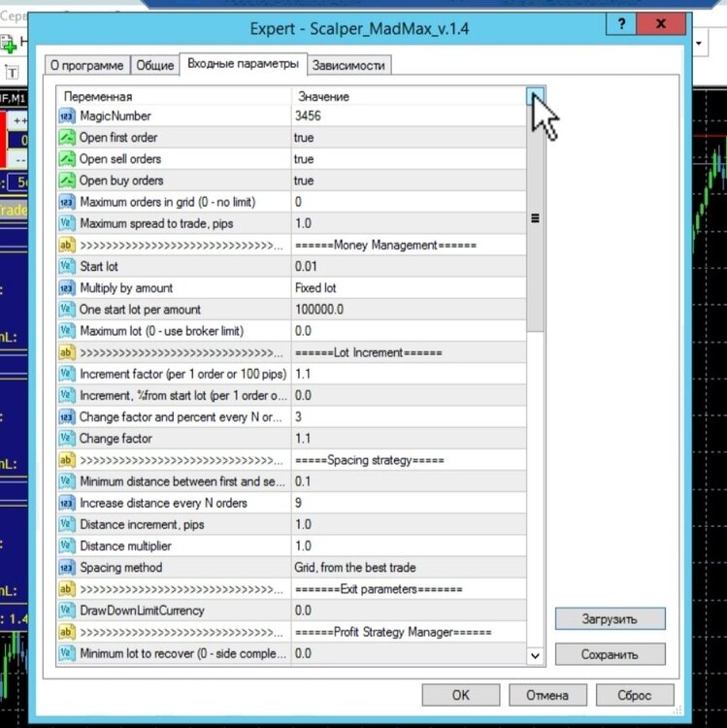Click the Change factor and percent value 3

298,417
